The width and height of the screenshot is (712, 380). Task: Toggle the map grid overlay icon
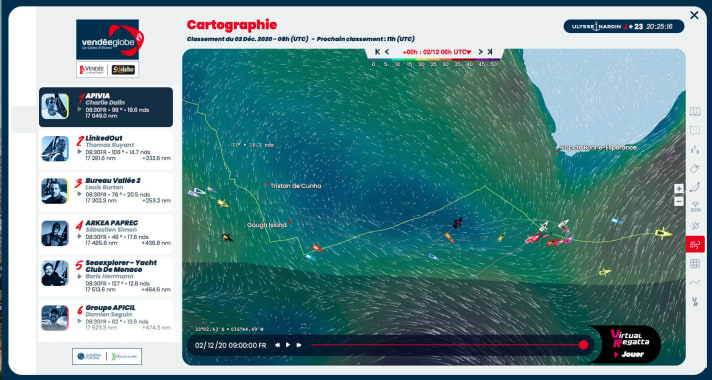695,263
